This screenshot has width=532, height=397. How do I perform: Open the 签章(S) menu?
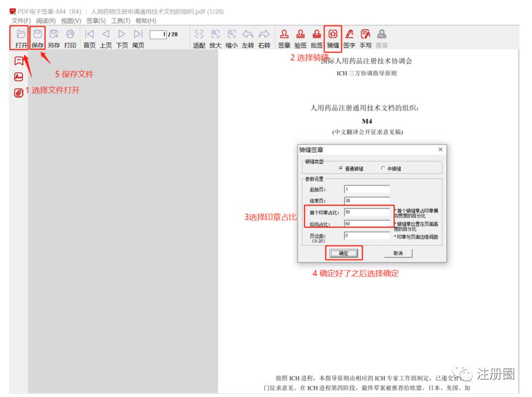(96, 20)
